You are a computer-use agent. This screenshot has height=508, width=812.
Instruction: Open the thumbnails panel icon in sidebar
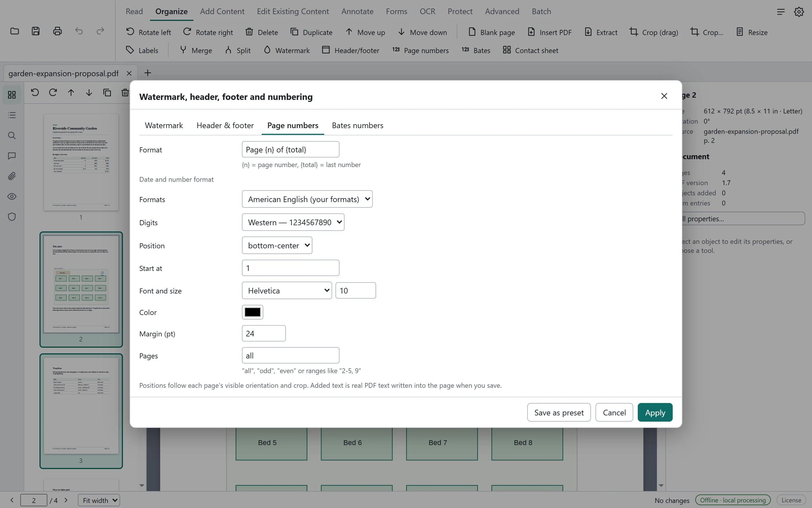12,95
